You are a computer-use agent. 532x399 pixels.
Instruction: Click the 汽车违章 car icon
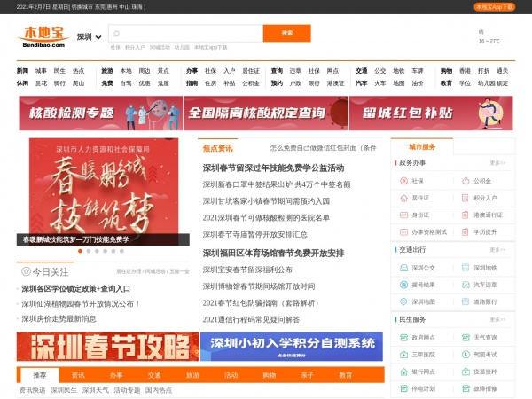pyautogui.click(x=465, y=285)
